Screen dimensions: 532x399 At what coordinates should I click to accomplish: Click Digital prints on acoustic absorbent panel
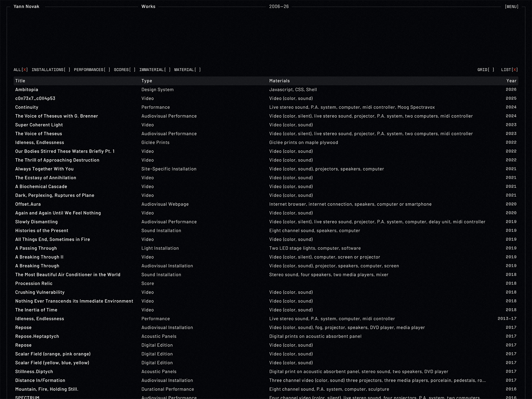(315, 336)
